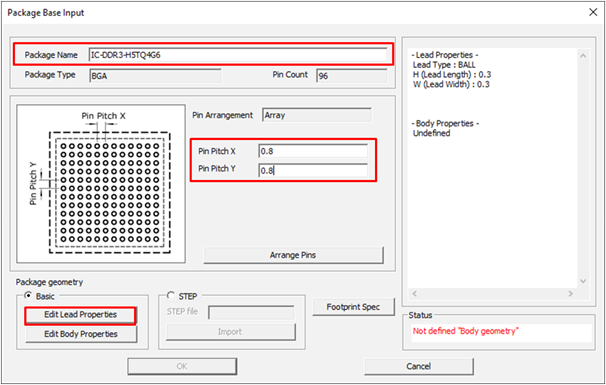The width and height of the screenshot is (606, 385).
Task: Click the Arrange Pins button
Action: (x=293, y=255)
